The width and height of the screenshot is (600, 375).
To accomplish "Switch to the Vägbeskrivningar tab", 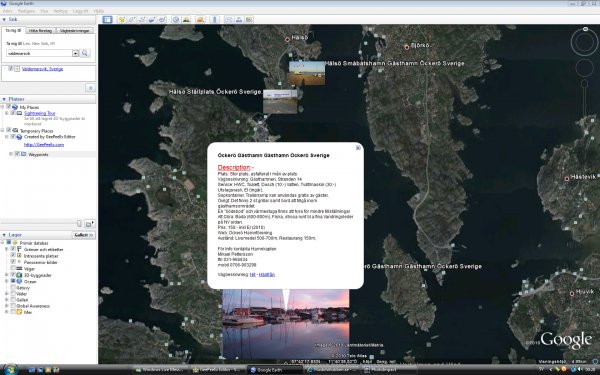I will [x=75, y=31].
